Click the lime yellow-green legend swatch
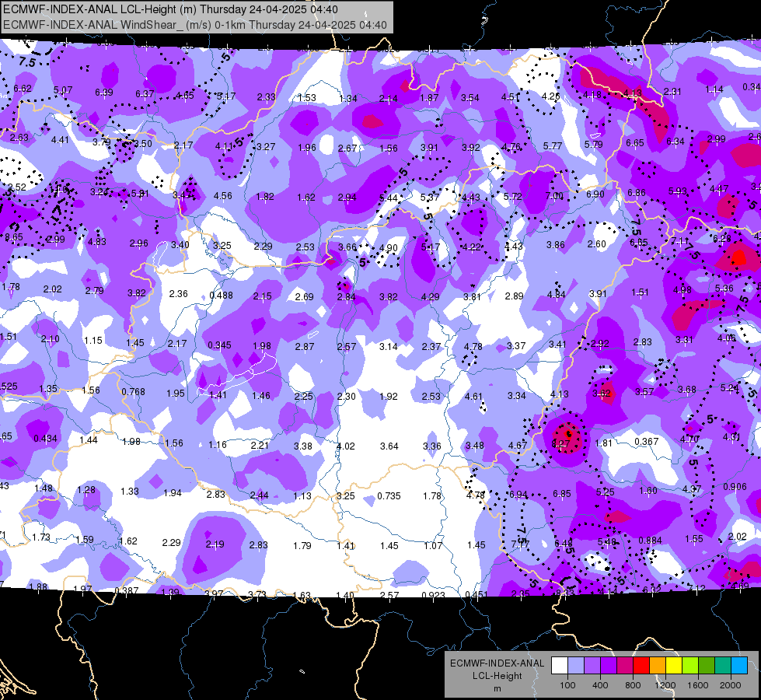Image resolution: width=761 pixels, height=700 pixels. [x=690, y=666]
